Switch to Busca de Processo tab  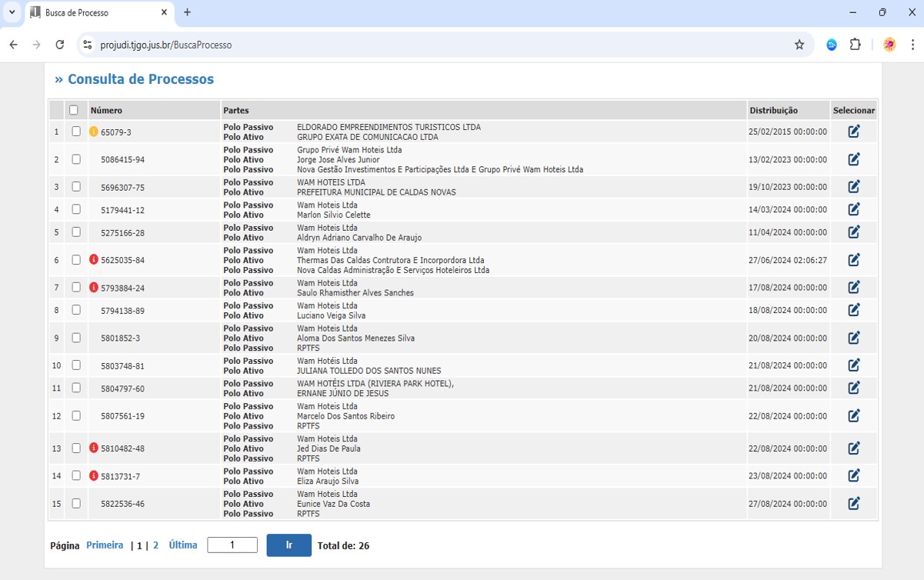pos(92,12)
